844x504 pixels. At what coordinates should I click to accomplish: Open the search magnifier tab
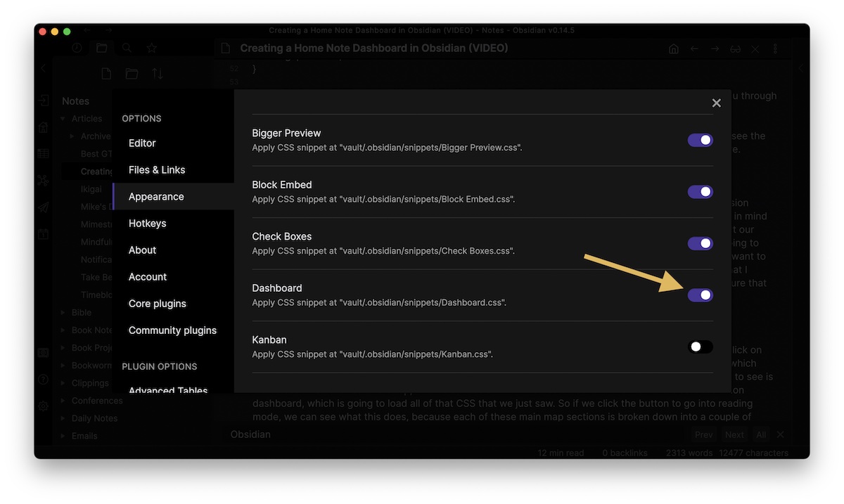click(x=127, y=48)
